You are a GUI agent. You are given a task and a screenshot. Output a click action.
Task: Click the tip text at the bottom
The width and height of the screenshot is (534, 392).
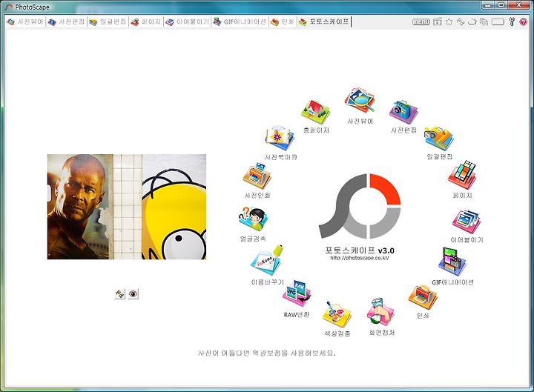pos(267,353)
